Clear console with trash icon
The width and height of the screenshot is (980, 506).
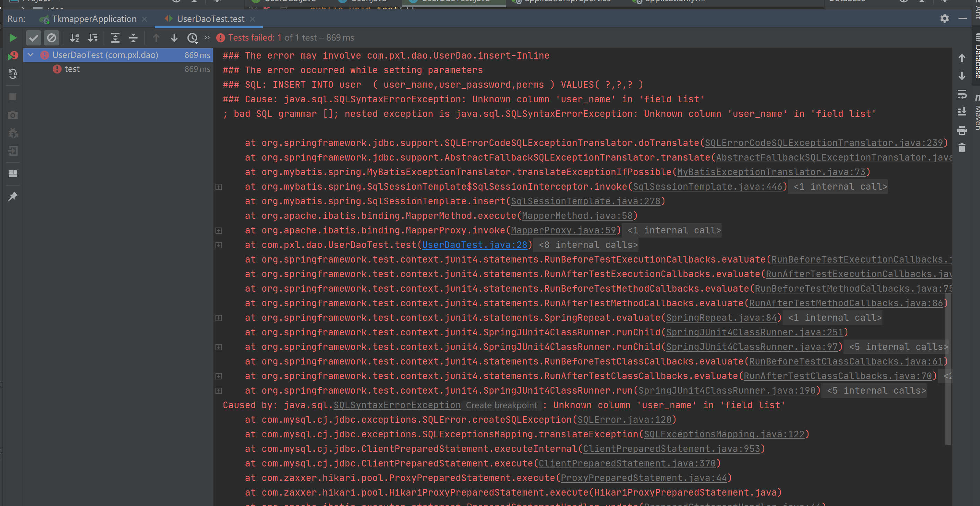click(962, 148)
